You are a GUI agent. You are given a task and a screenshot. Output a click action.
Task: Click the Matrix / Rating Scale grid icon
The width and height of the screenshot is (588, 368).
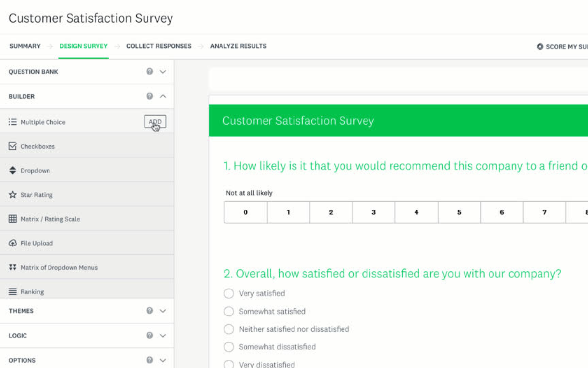13,219
